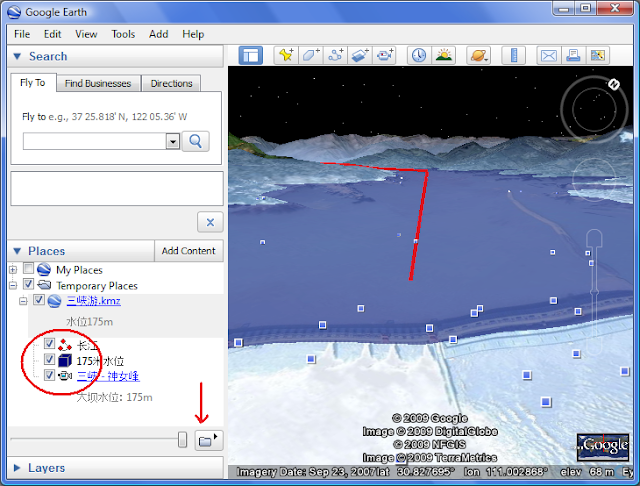This screenshot has width=640, height=486.
Task: Click the Temporary Places label
Action: click(97, 286)
